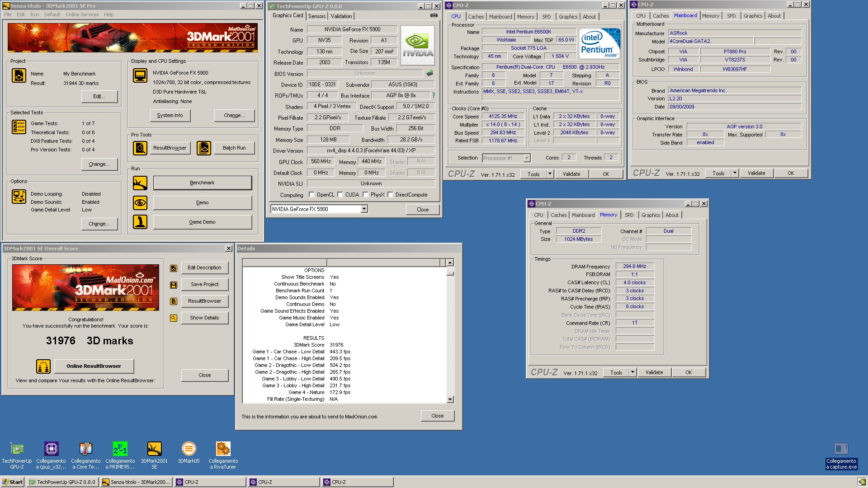Switch to Validation tab in GPU-Z
This screenshot has width=868, height=488.
[341, 16]
